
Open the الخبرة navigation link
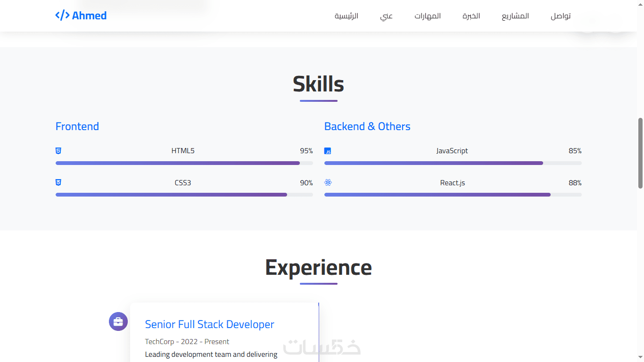click(x=471, y=16)
